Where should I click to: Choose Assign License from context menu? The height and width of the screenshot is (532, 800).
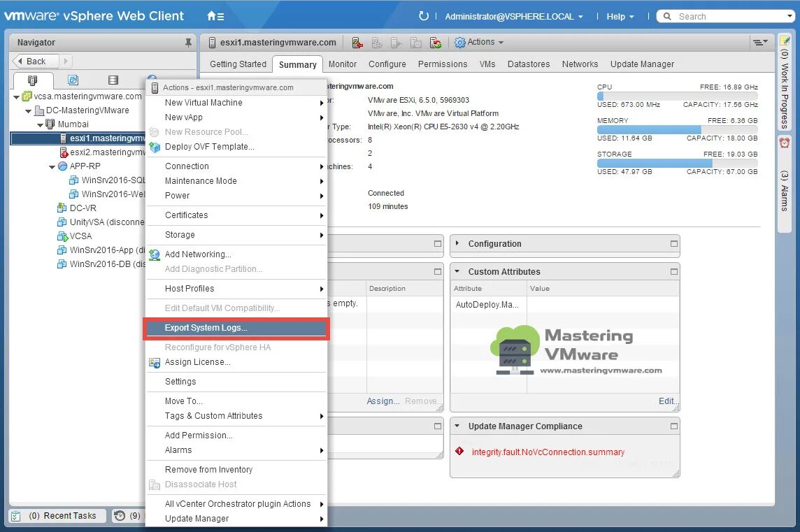click(236, 362)
